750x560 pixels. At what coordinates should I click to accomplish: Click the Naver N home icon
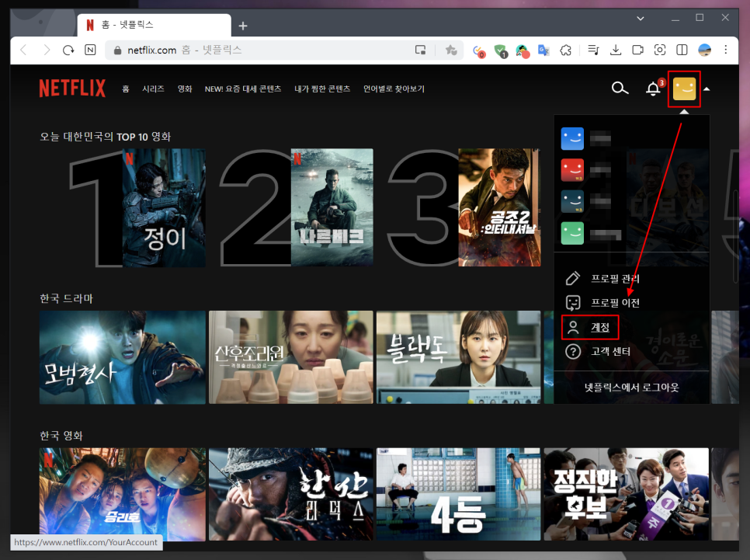(x=90, y=50)
